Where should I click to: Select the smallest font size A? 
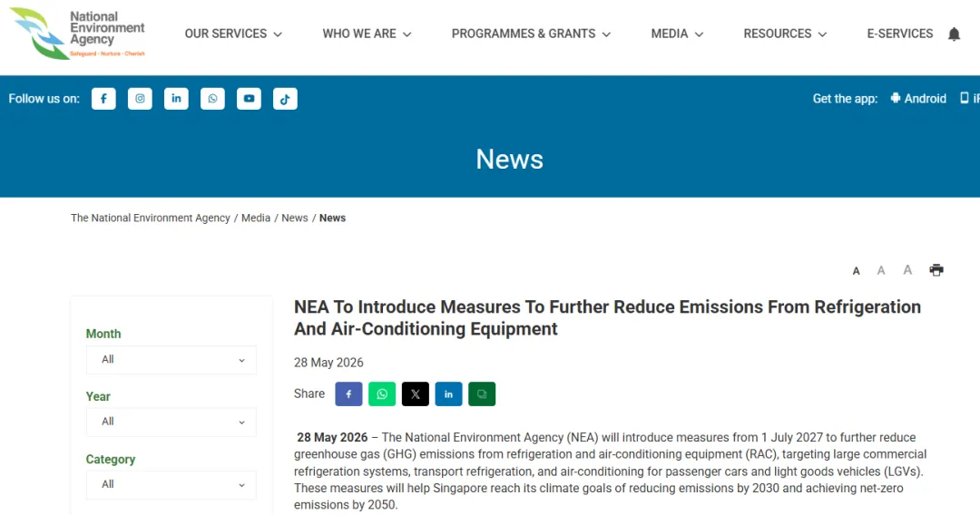857,271
